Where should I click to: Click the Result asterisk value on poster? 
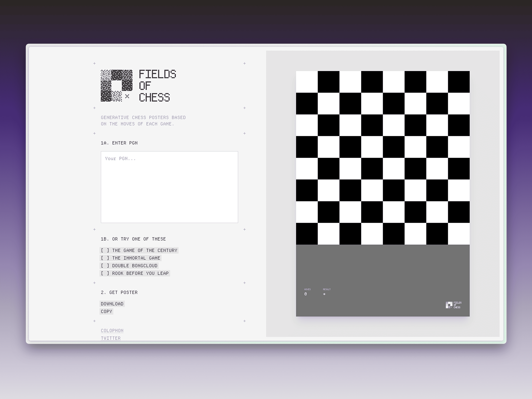(x=324, y=294)
